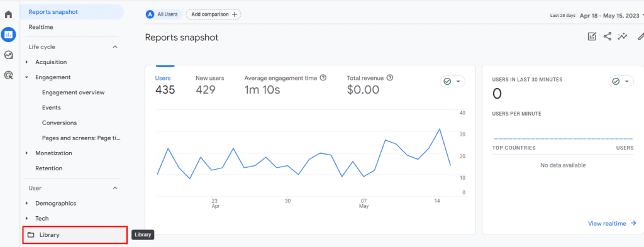Open the Events report

coord(52,107)
